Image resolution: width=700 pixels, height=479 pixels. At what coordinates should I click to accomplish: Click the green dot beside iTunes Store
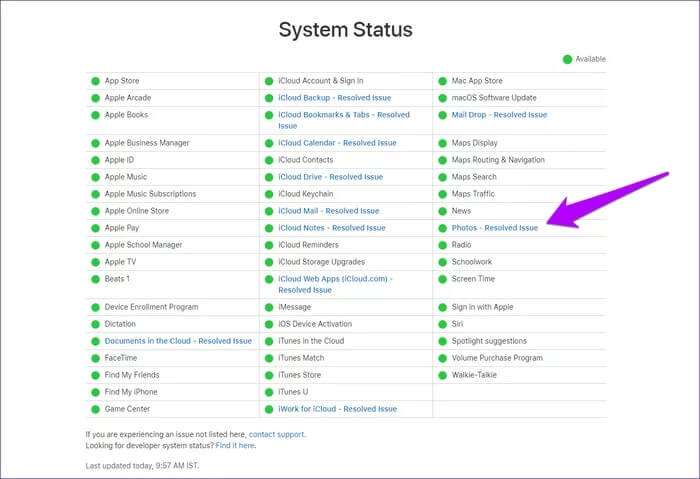pyautogui.click(x=269, y=375)
